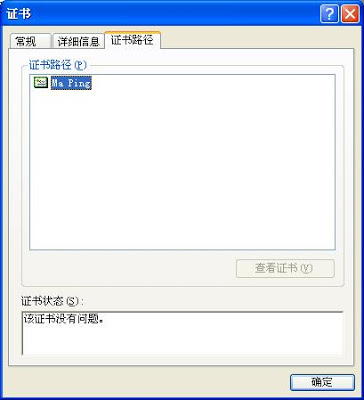Click the 证书路径(P) group label

[58, 65]
